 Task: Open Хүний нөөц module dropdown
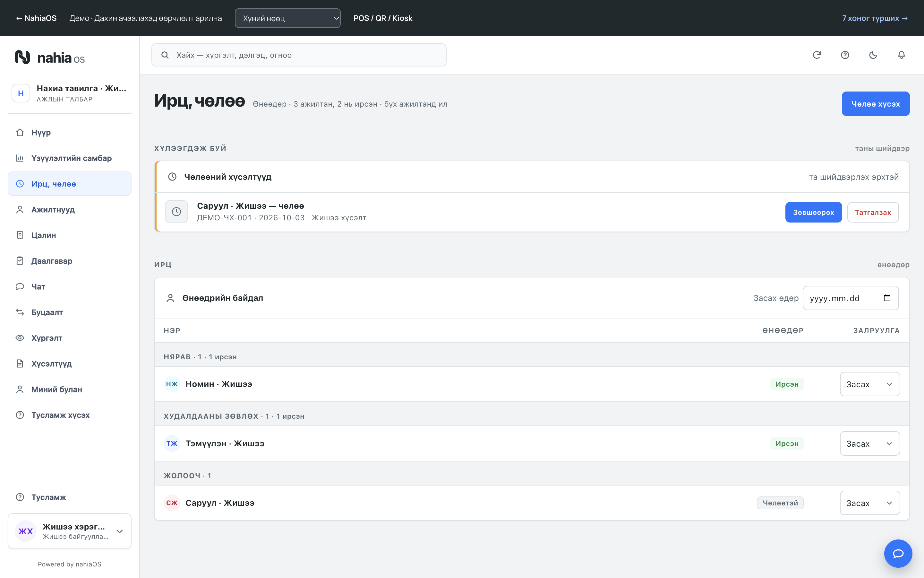(287, 18)
